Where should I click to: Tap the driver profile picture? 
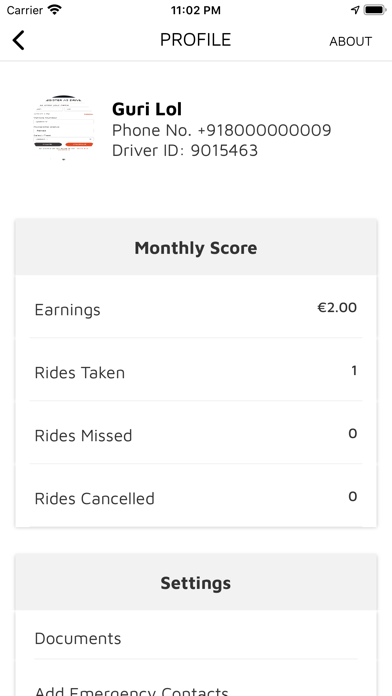coord(63,127)
